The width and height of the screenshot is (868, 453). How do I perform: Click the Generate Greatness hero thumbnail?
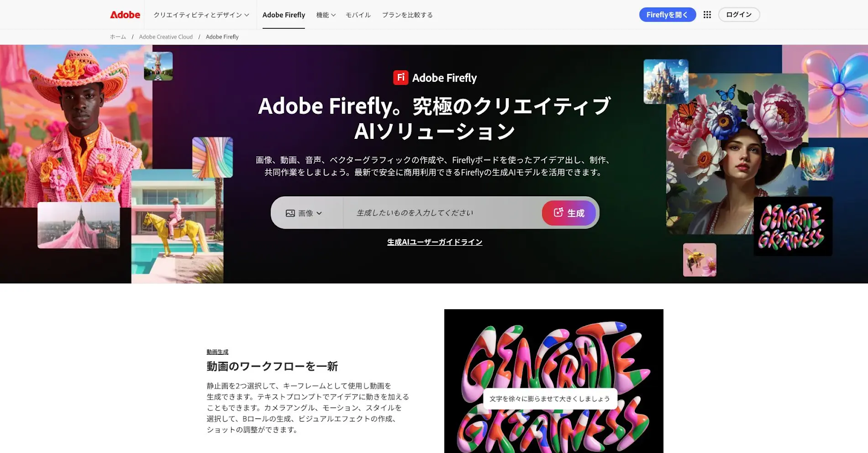(x=793, y=226)
